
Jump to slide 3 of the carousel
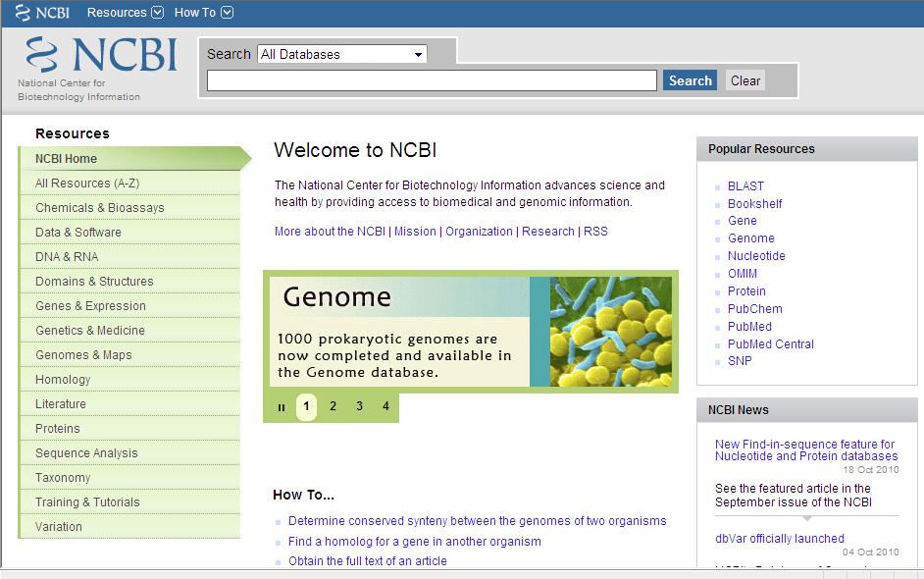point(357,404)
